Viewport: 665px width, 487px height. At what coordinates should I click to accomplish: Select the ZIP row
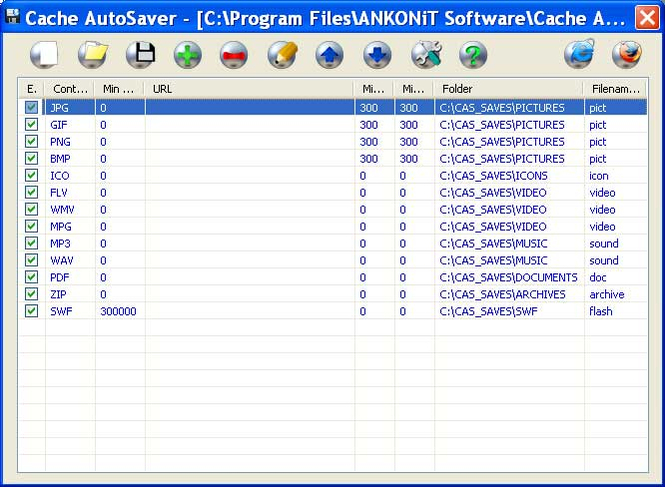[333, 294]
